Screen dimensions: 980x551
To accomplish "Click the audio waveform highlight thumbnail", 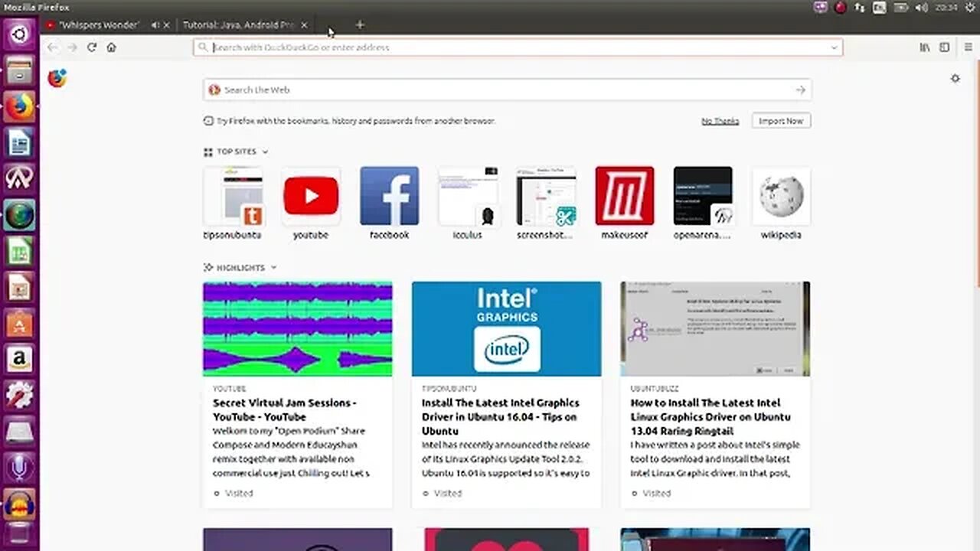I will coord(297,329).
